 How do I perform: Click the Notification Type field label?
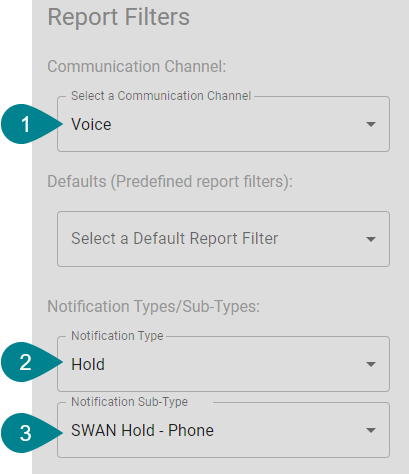(x=117, y=336)
